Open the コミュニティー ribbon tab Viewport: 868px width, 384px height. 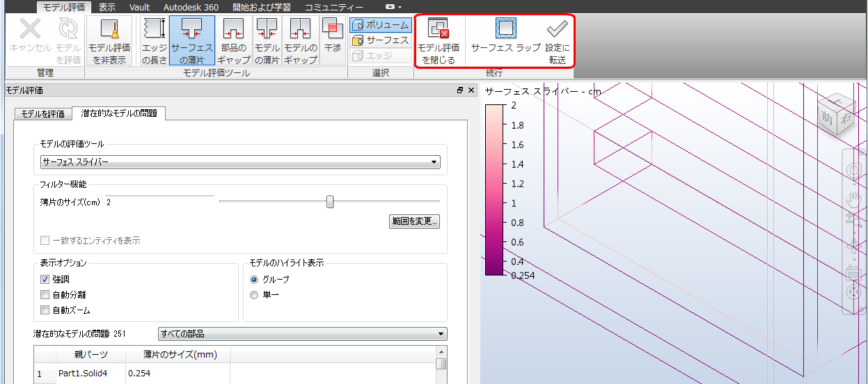334,7
